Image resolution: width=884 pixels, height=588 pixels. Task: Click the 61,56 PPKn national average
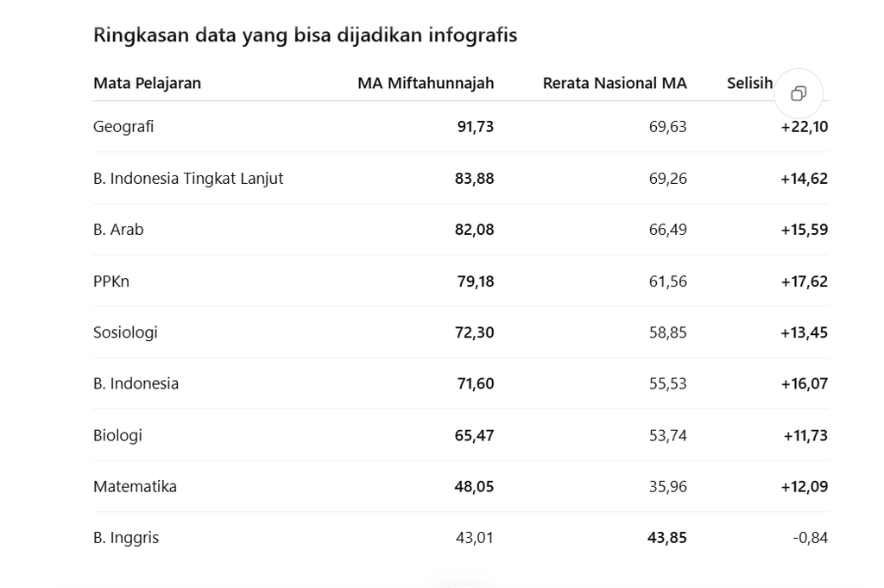tap(668, 281)
